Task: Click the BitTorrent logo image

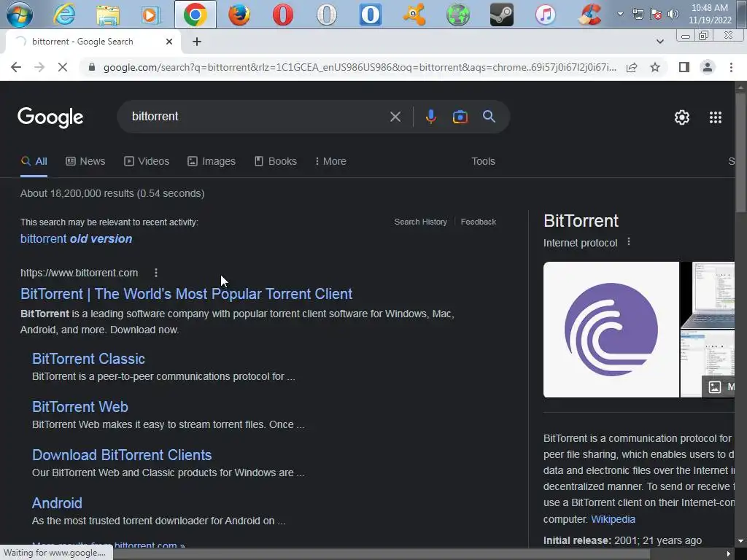Action: pos(611,330)
